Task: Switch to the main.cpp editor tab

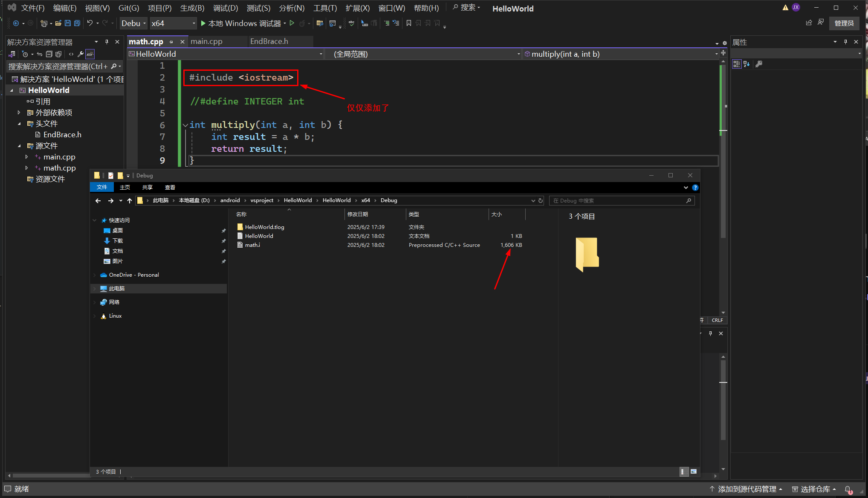Action: (207, 41)
